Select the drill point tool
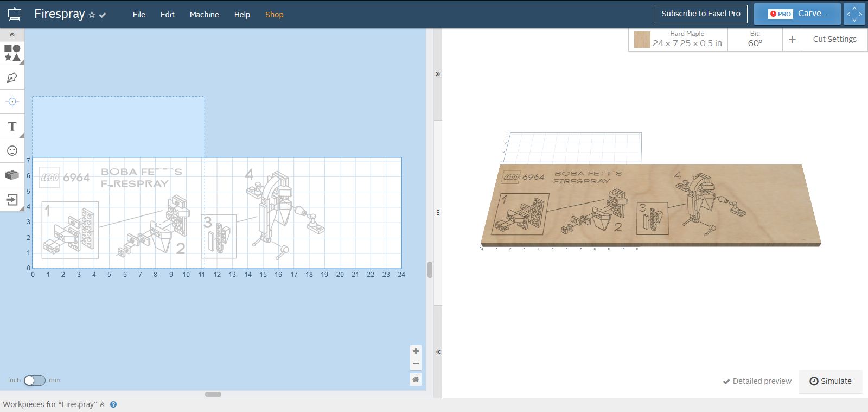Image resolution: width=868 pixels, height=412 pixels. click(x=12, y=102)
